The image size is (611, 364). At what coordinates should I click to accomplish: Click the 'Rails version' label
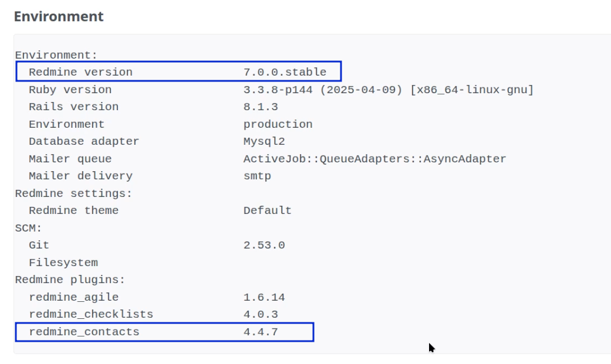[73, 107]
